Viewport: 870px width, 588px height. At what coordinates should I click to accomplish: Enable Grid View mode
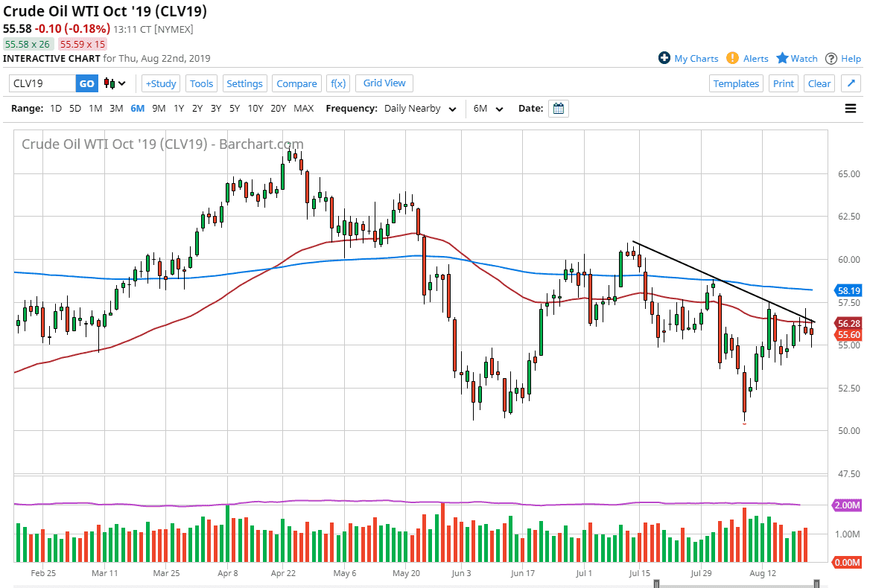click(384, 83)
